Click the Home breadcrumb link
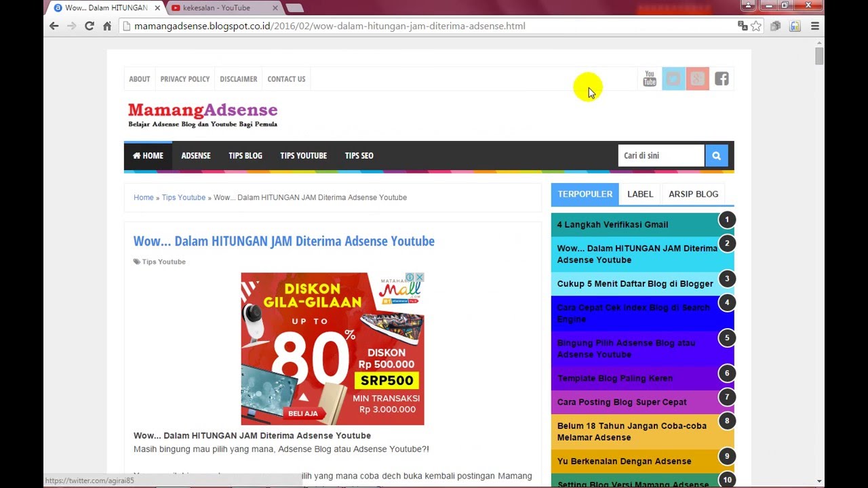 (144, 197)
